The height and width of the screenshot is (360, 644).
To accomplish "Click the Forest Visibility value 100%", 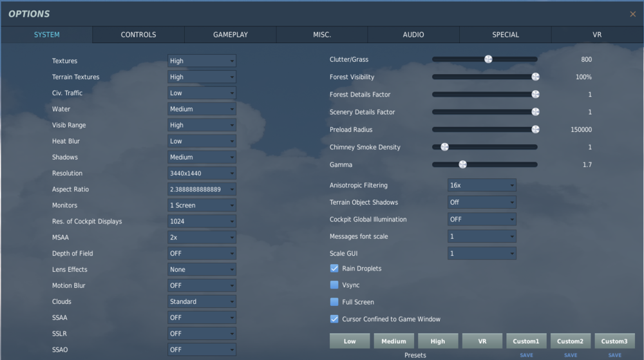I will pos(583,77).
